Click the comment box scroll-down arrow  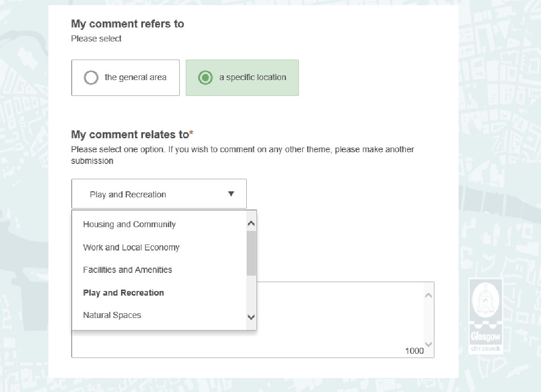click(428, 345)
